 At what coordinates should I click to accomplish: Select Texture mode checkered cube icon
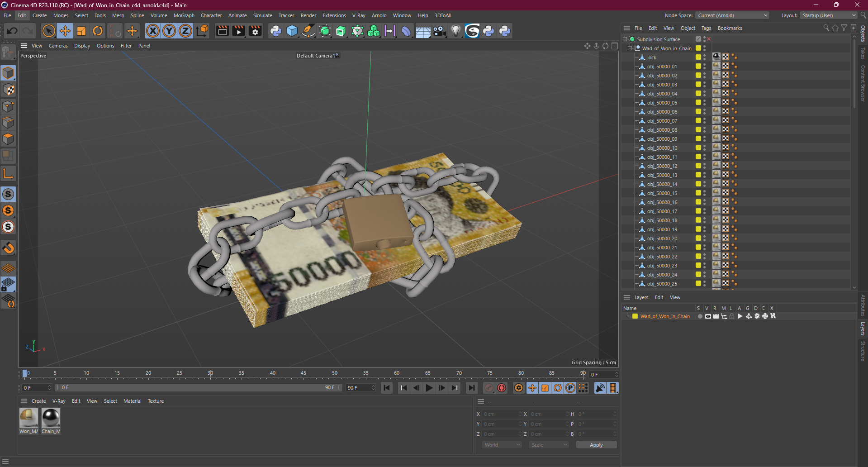(x=8, y=90)
